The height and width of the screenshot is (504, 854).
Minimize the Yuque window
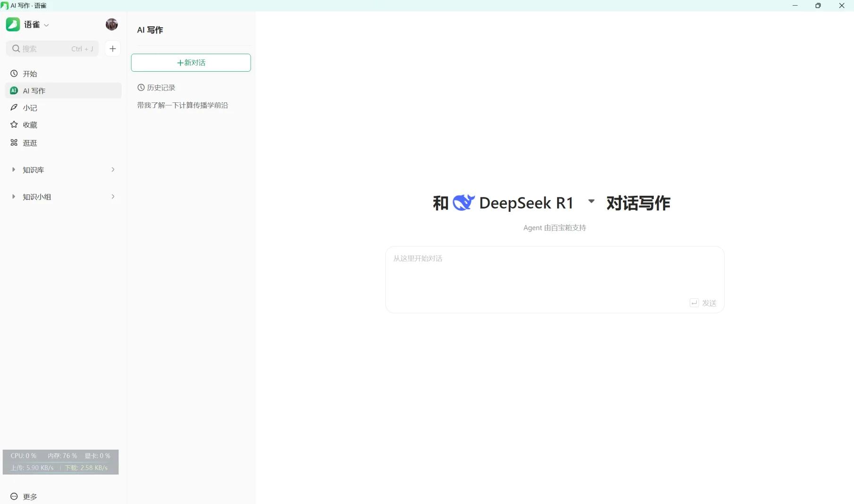pyautogui.click(x=795, y=6)
